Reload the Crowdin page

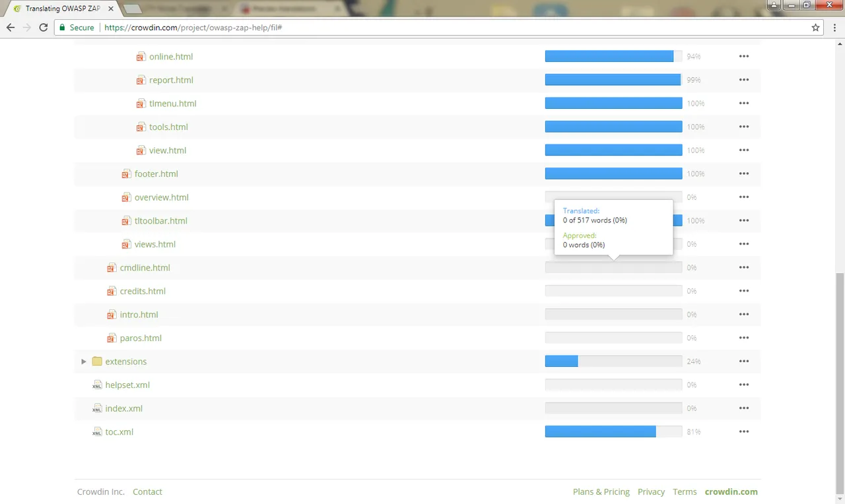pyautogui.click(x=44, y=28)
